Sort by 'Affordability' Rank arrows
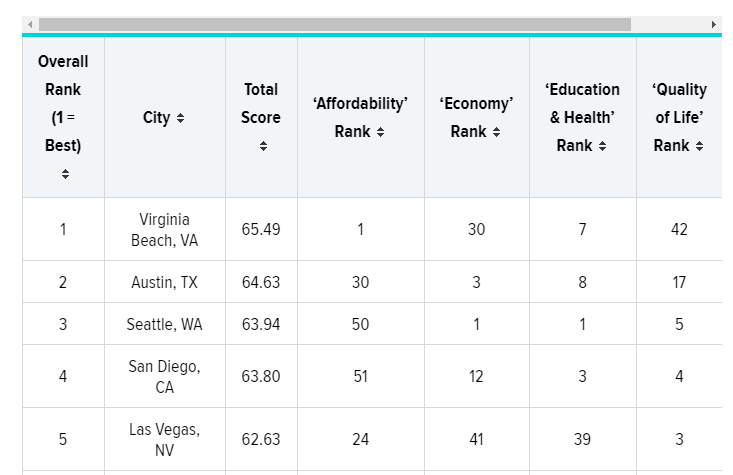This screenshot has height=475, width=733. [380, 133]
